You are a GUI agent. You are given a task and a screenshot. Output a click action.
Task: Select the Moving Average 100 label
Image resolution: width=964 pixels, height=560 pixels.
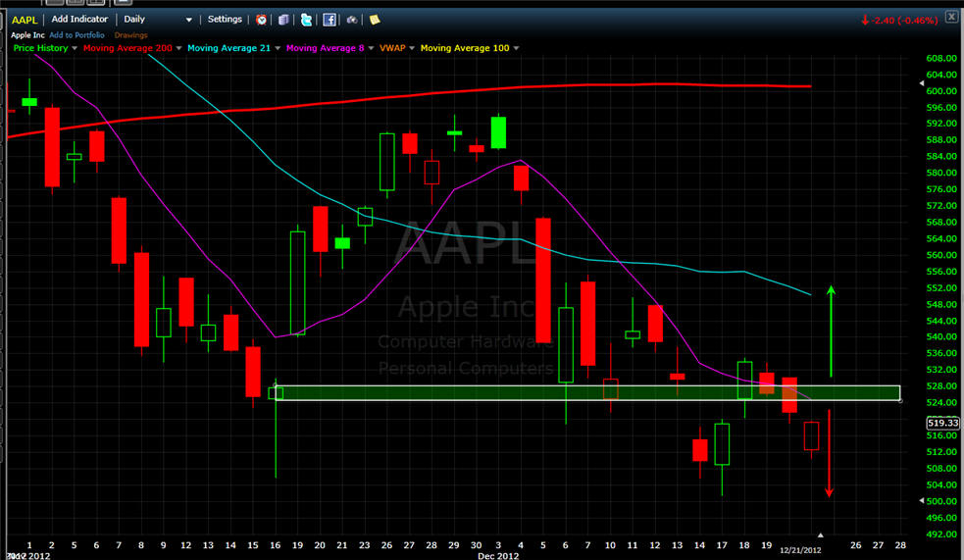point(465,48)
